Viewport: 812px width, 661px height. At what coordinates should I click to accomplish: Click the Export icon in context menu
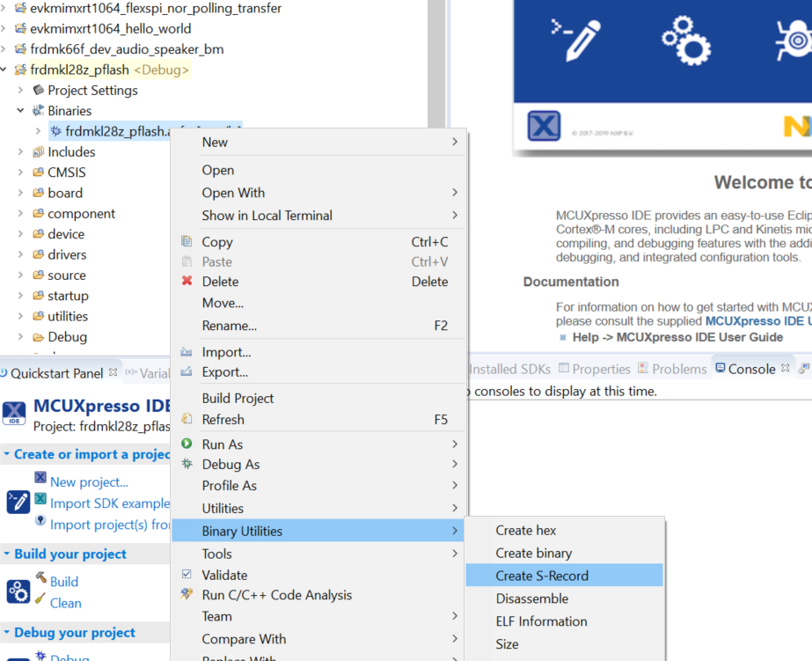(x=187, y=371)
